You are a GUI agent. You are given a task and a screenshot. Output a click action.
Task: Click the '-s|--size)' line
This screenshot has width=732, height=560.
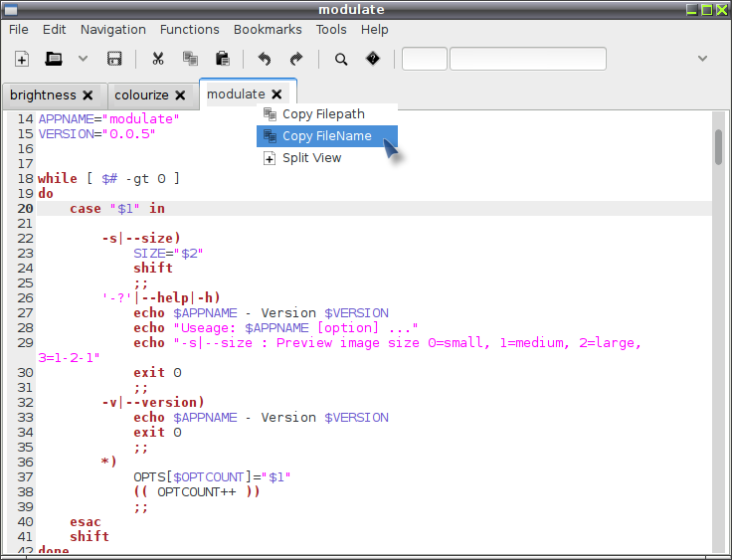coord(141,238)
